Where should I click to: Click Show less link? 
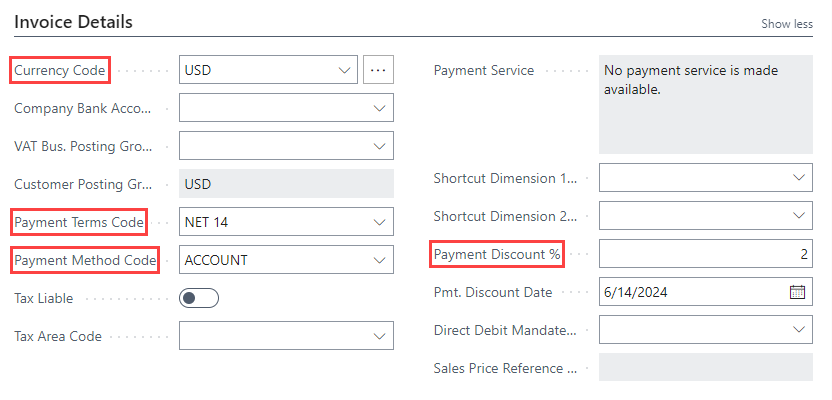point(787,24)
